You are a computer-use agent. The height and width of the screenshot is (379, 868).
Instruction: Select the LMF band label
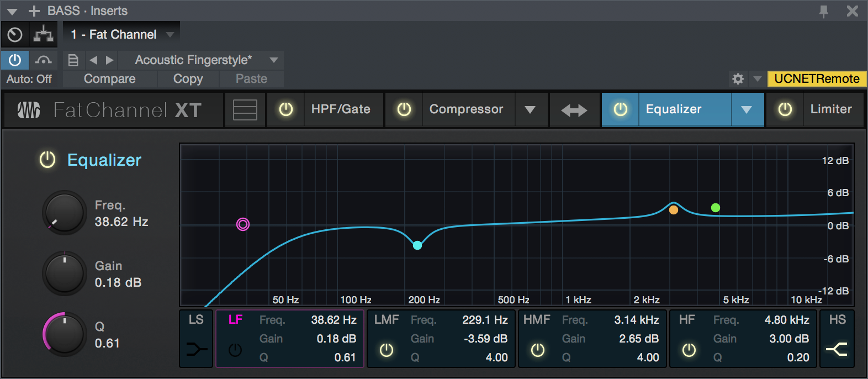pos(387,319)
